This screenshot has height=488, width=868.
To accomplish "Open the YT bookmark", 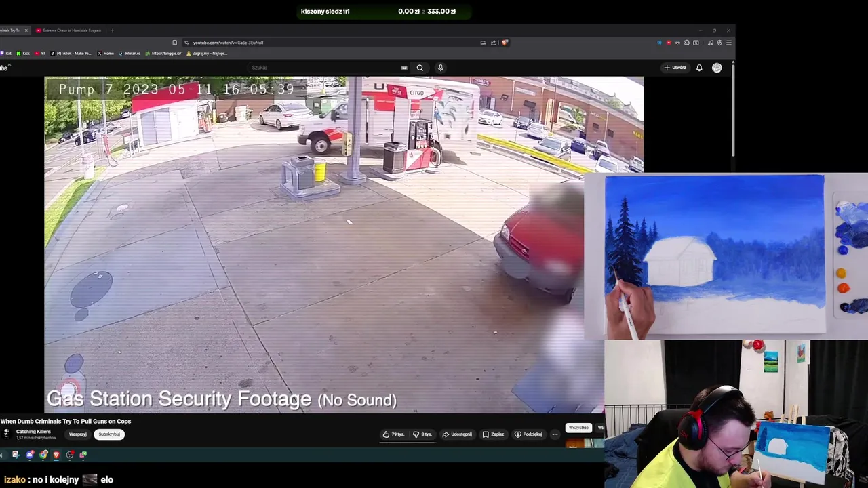I will click(x=41, y=53).
